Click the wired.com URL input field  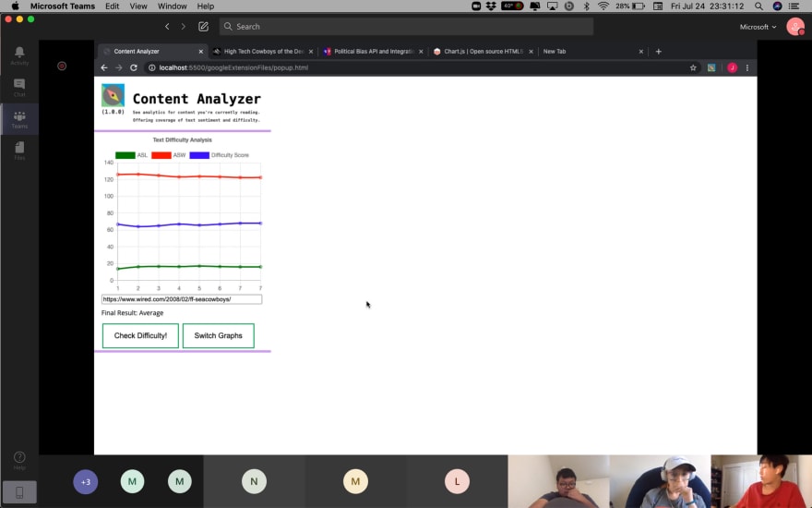pos(182,299)
